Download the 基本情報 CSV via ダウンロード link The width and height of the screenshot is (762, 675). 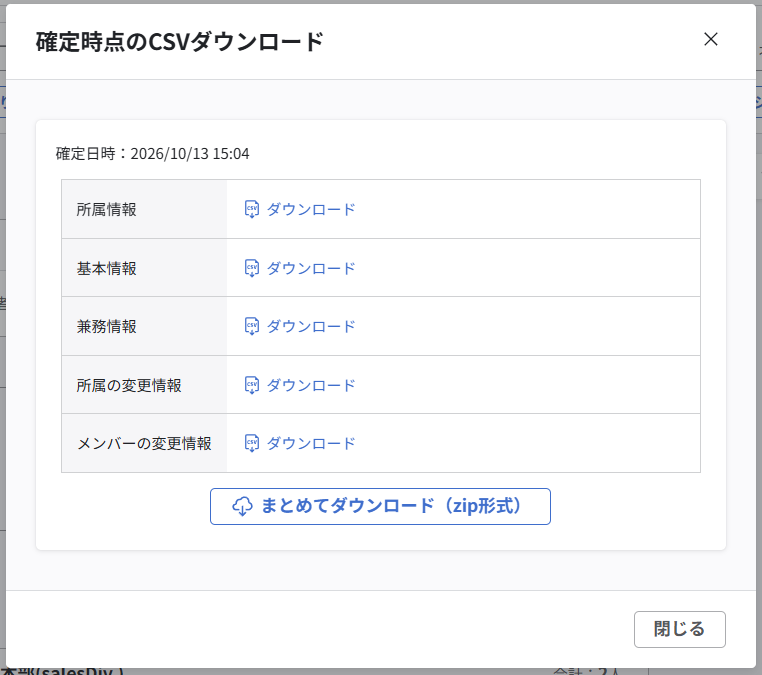(x=311, y=268)
